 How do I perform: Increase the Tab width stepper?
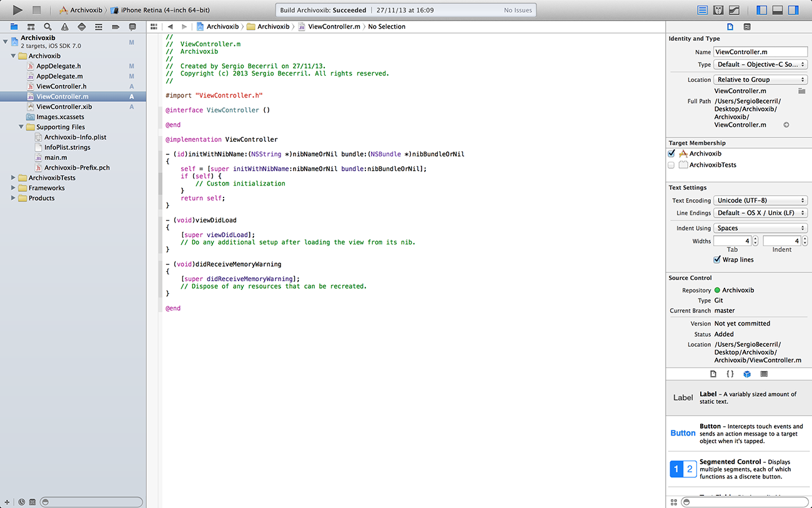click(x=755, y=239)
